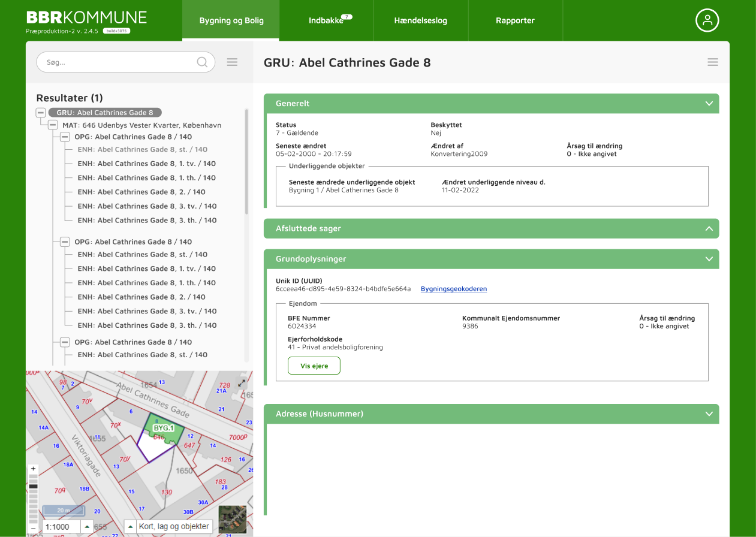756x537 pixels.
Task: Open hamburger menu next to GRU title
Action: [712, 62]
